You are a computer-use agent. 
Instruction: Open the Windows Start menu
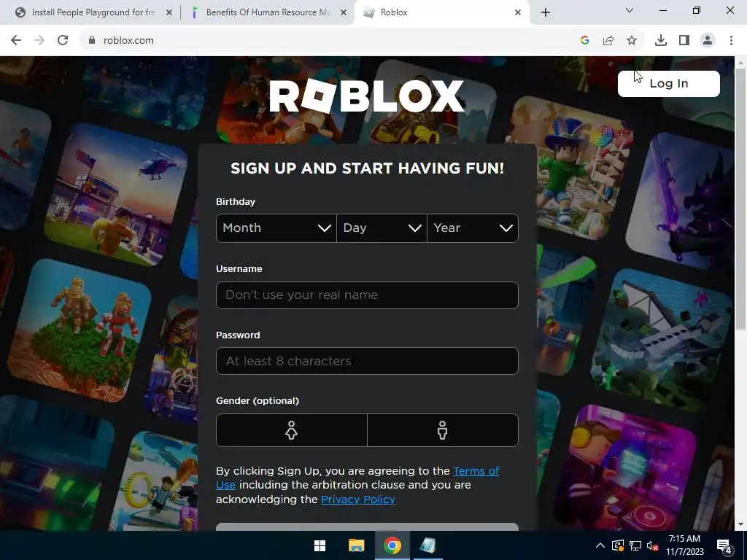320,545
